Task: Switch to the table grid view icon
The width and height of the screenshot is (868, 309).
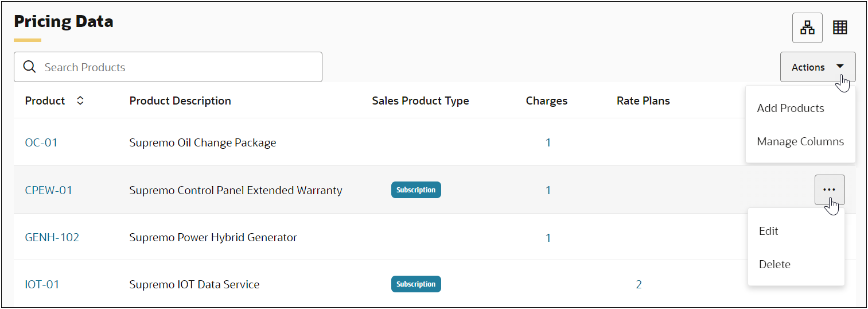Action: click(840, 28)
